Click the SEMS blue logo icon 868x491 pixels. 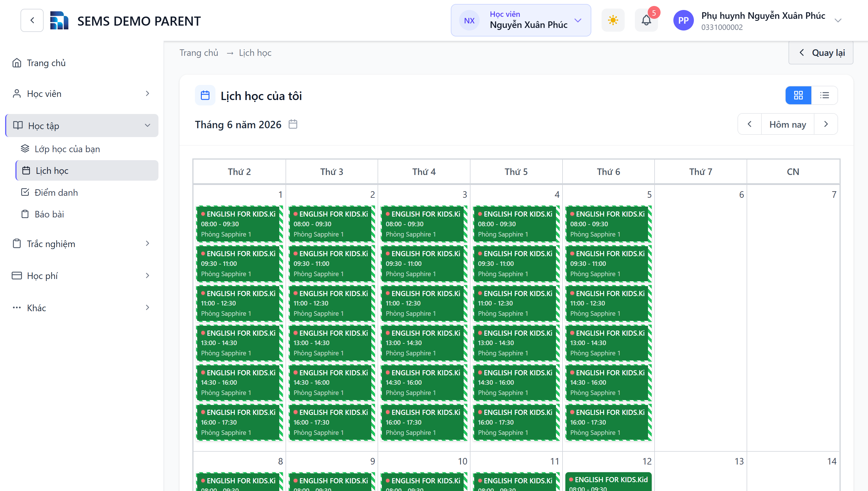coord(59,21)
